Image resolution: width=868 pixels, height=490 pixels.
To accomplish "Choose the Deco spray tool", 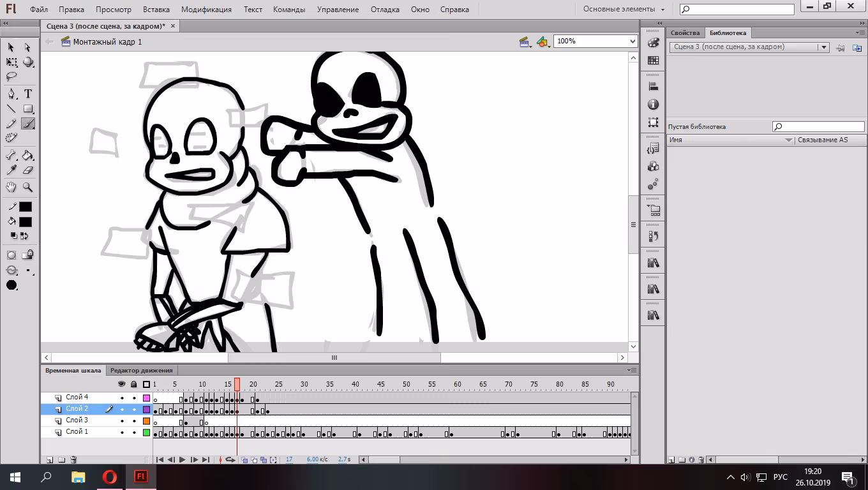I will 11,138.
